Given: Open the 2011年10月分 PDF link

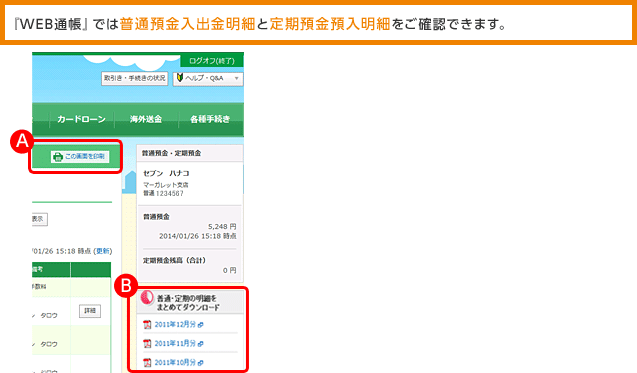Looking at the screenshot, I should point(175,362).
